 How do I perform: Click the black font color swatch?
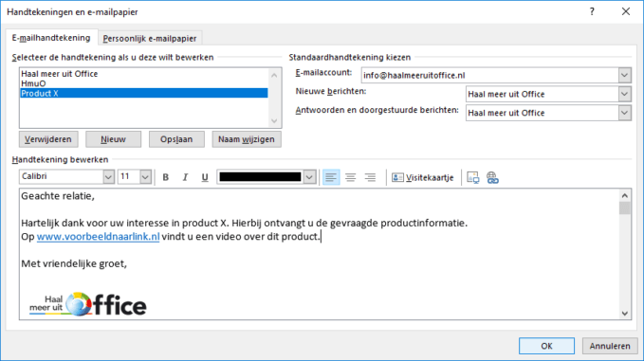pos(261,177)
